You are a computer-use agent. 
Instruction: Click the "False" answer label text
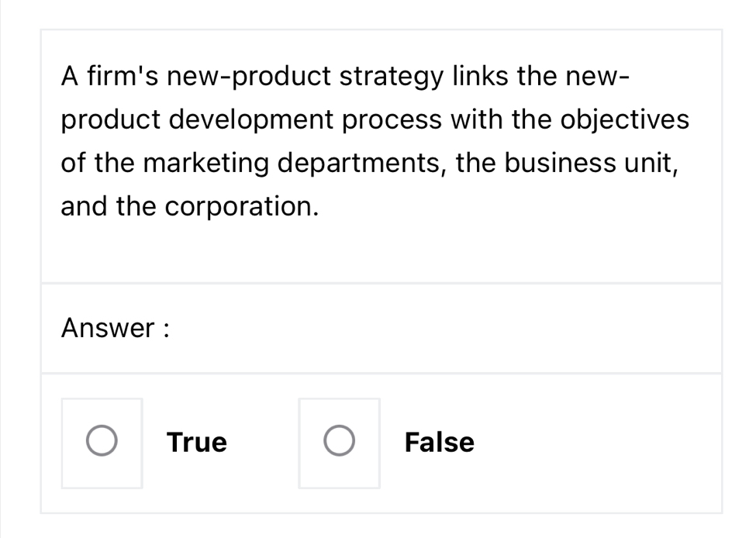click(439, 443)
